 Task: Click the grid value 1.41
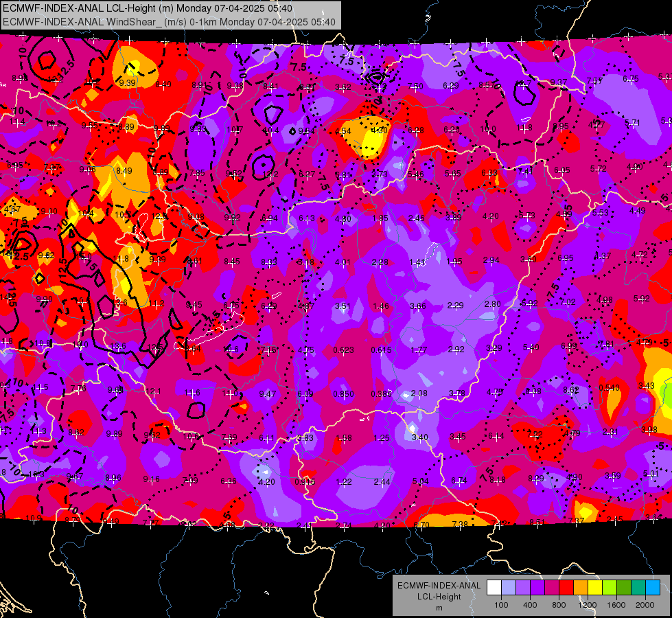[417, 262]
